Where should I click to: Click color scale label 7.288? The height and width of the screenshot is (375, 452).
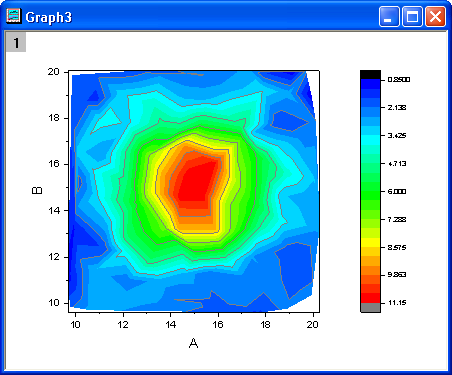click(x=397, y=219)
